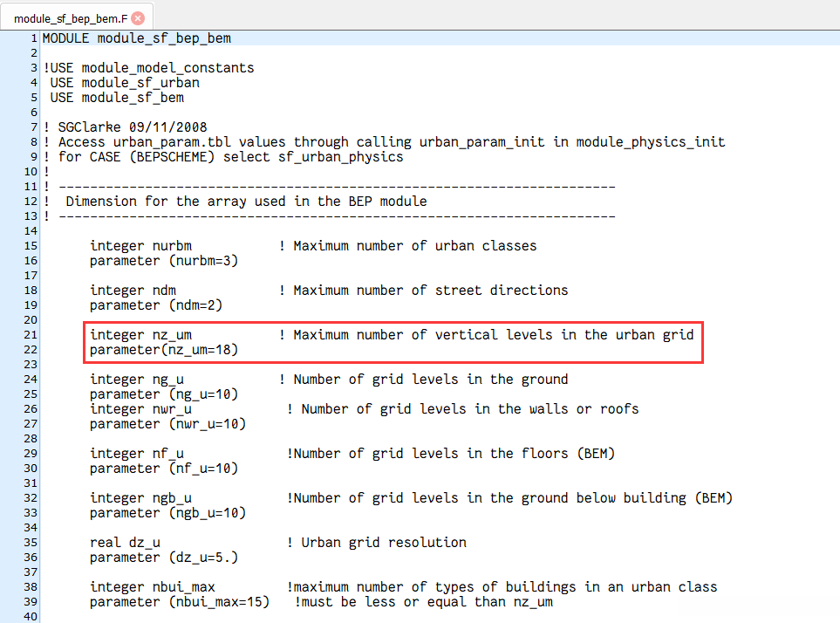Screen dimensions: 840x623
Task: Click 'parameter (ngb_u=10)'
Action: (x=167, y=513)
